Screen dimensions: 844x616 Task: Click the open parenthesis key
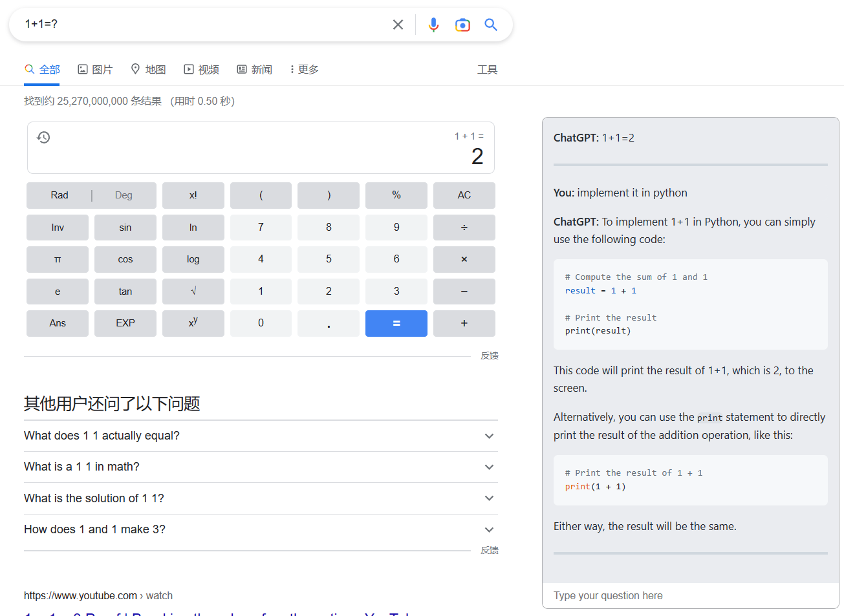(x=261, y=195)
